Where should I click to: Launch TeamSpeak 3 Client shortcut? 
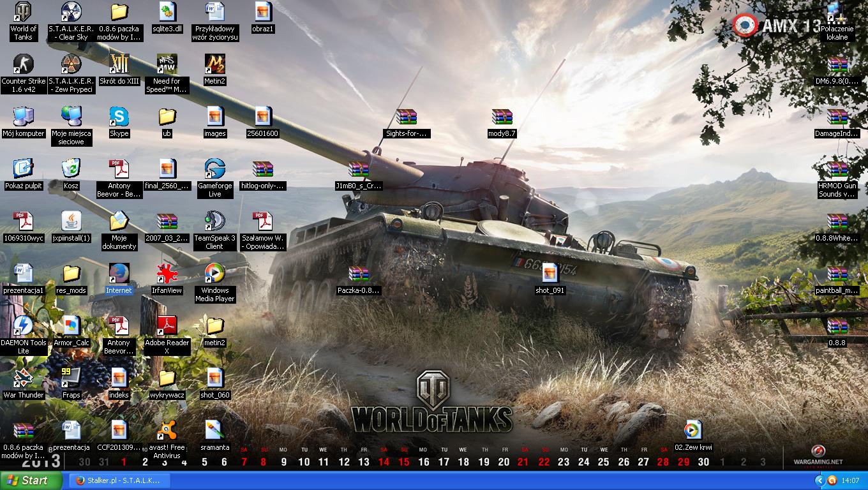click(215, 221)
